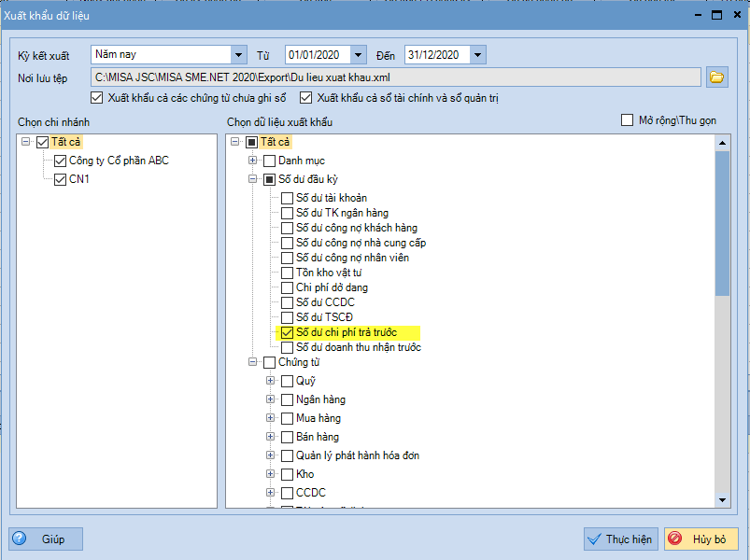Uncheck the CN1 branch checkbox
750x560 pixels.
60,179
